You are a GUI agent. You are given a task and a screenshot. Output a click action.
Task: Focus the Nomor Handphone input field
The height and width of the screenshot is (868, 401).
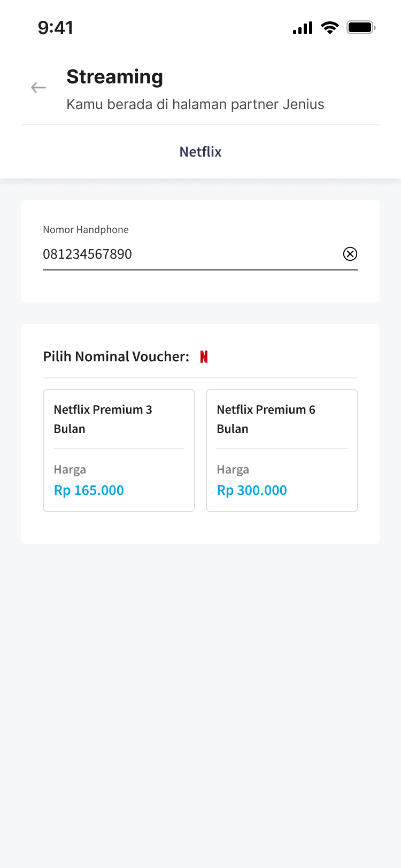[x=187, y=254]
